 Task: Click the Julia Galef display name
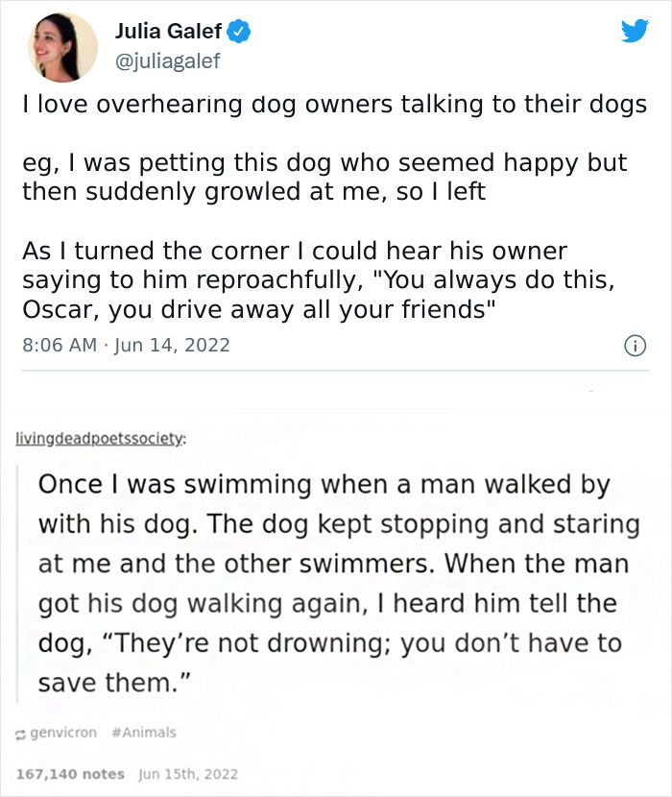170,29
